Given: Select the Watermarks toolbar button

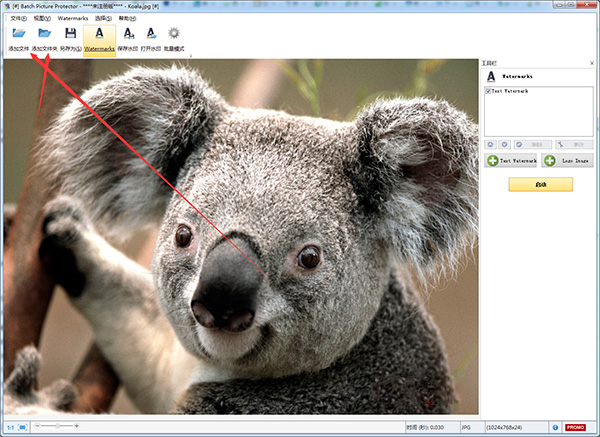Looking at the screenshot, I should point(99,39).
